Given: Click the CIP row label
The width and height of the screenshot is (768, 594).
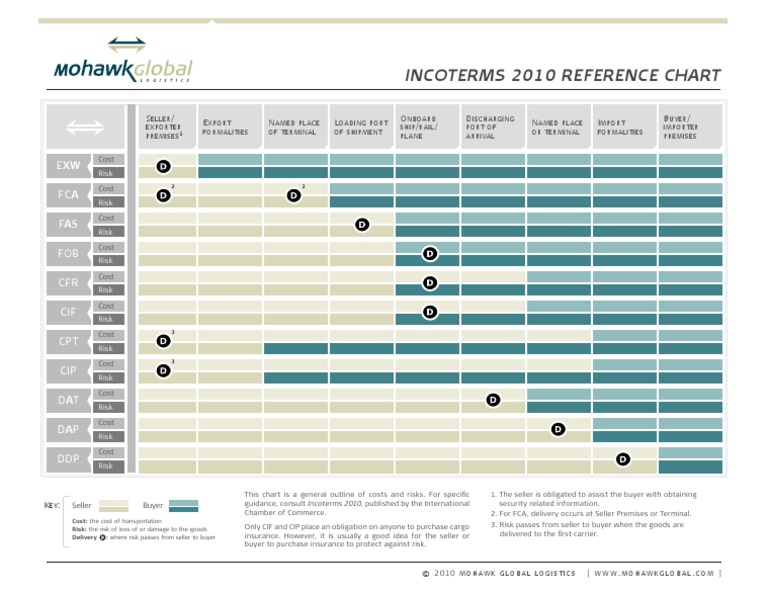Looking at the screenshot, I should 69,371.
